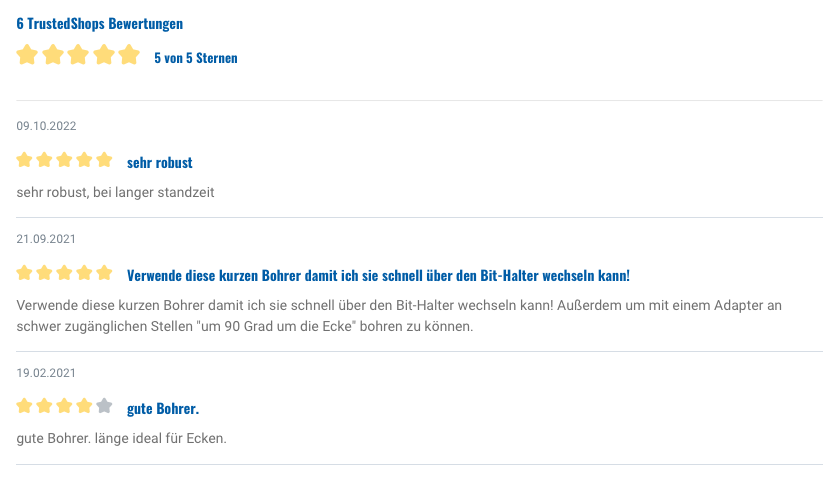The width and height of the screenshot is (838, 477).
Task: Click the fifth star next to 'sehr robust'
Action: pos(104,160)
